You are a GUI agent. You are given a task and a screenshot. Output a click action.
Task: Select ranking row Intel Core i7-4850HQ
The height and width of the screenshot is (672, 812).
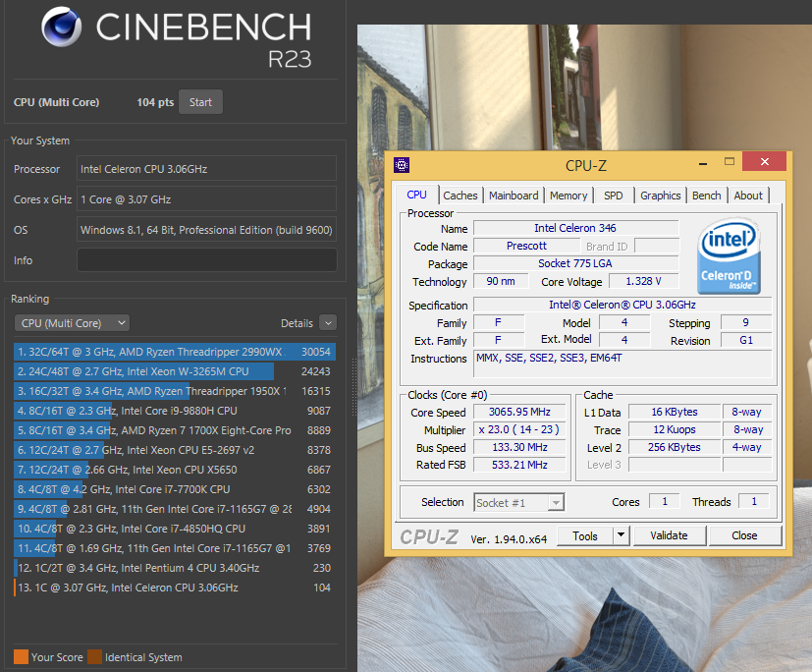click(175, 529)
